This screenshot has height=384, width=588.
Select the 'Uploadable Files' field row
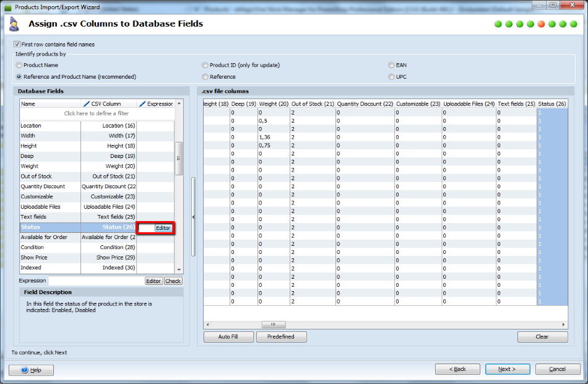97,207
